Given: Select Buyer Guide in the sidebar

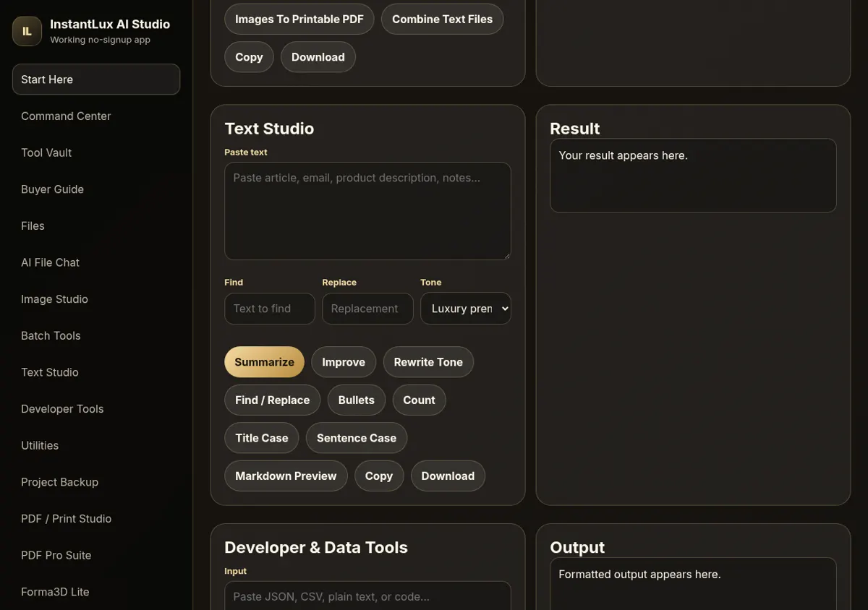Looking at the screenshot, I should point(96,189).
